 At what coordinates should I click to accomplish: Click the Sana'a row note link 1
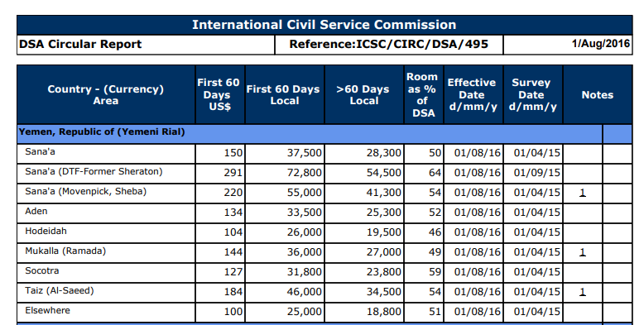(583, 193)
